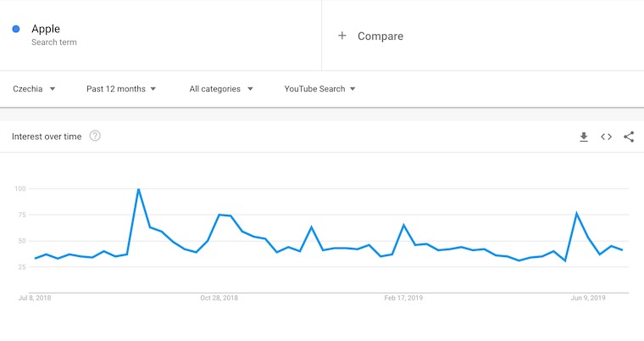Click the Oct 28, 2018 axis label
Image resolution: width=644 pixels, height=341 pixels.
219,298
